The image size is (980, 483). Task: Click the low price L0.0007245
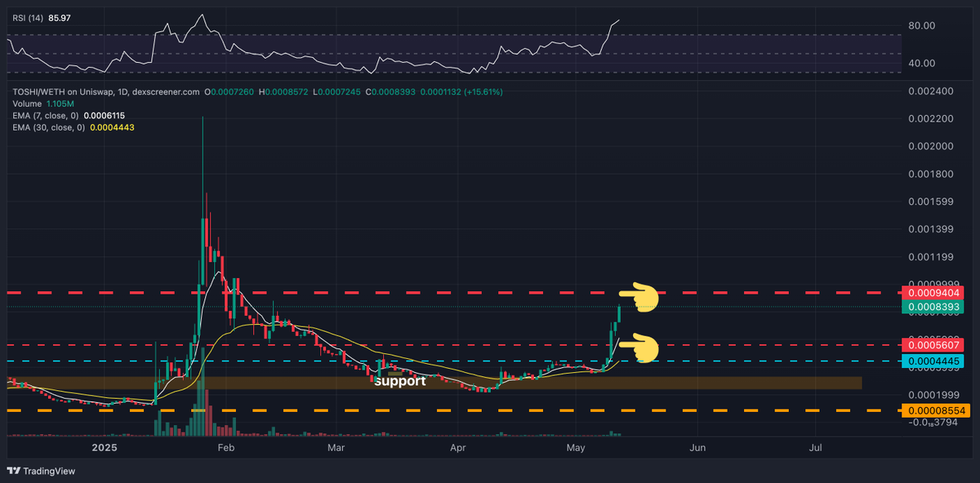click(x=337, y=92)
